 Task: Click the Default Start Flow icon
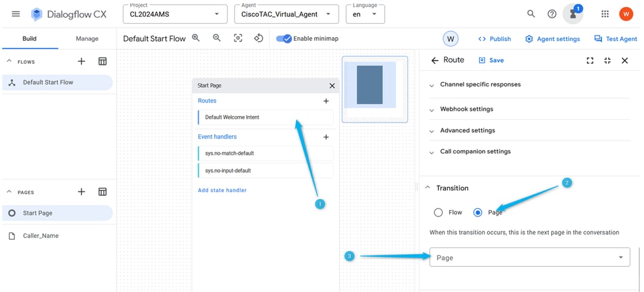[x=12, y=83]
